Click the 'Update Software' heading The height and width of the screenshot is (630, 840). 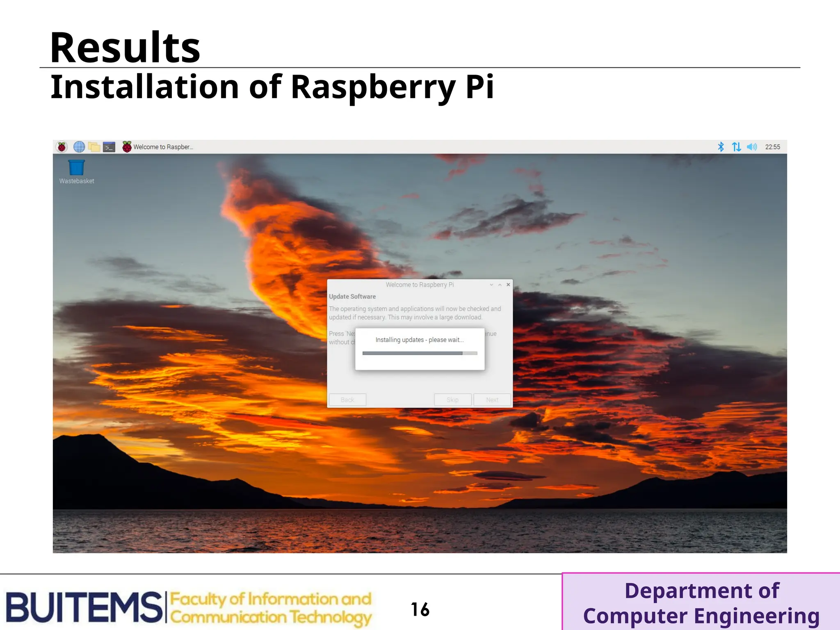(x=352, y=297)
